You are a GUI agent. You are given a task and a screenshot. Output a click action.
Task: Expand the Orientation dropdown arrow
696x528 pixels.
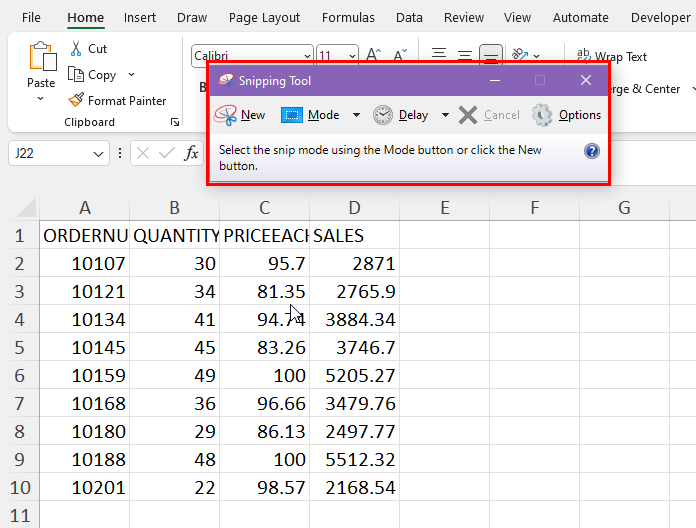[x=537, y=56]
